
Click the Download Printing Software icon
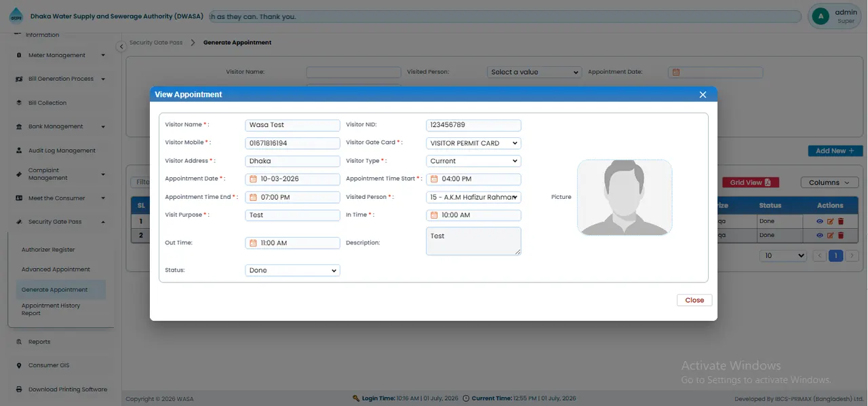coord(20,390)
